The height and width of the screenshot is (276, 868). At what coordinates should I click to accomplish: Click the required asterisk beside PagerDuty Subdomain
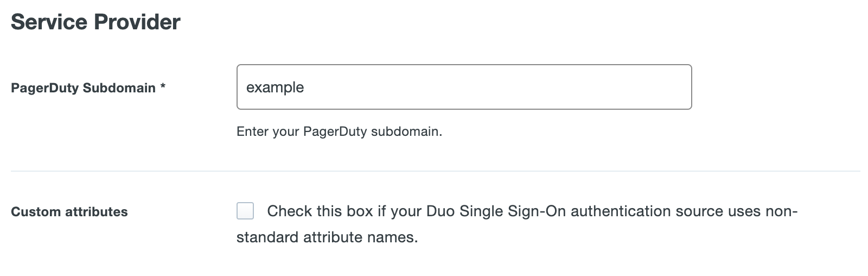click(163, 87)
